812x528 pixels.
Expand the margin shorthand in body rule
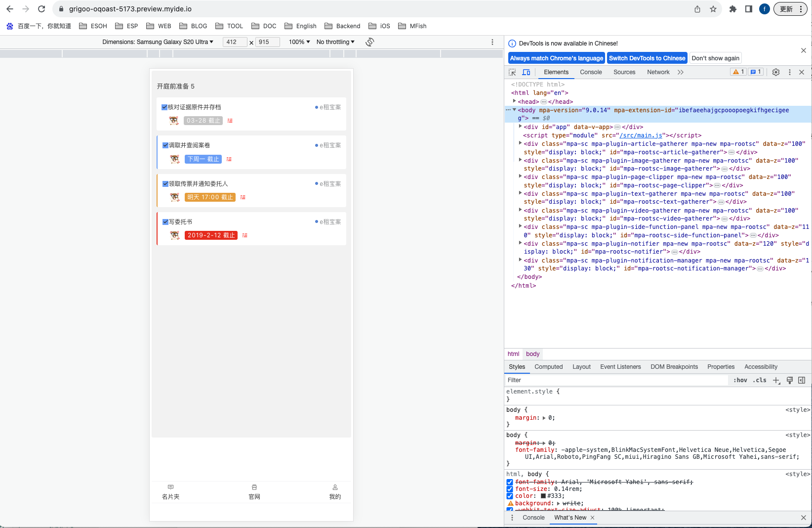click(544, 418)
